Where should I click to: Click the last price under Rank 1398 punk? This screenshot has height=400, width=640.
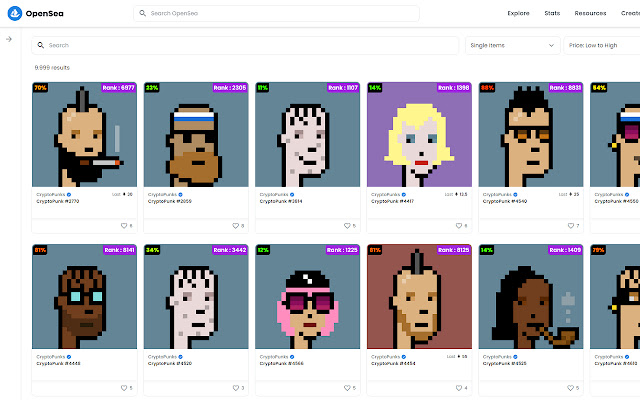456,194
